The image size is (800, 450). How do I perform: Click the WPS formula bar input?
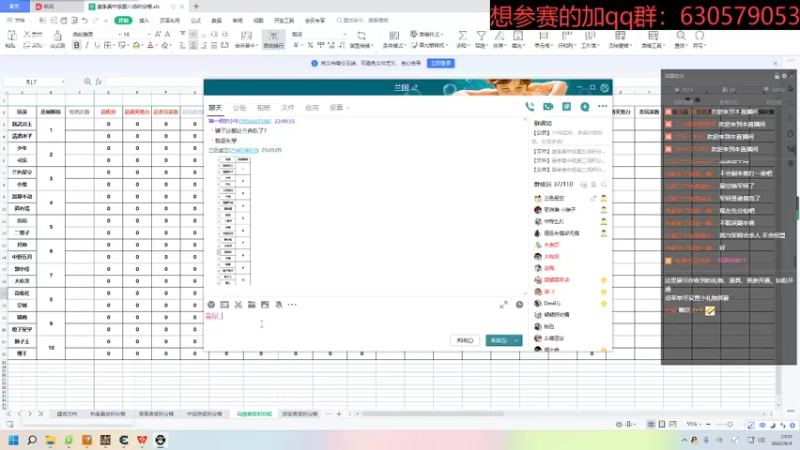click(x=154, y=82)
